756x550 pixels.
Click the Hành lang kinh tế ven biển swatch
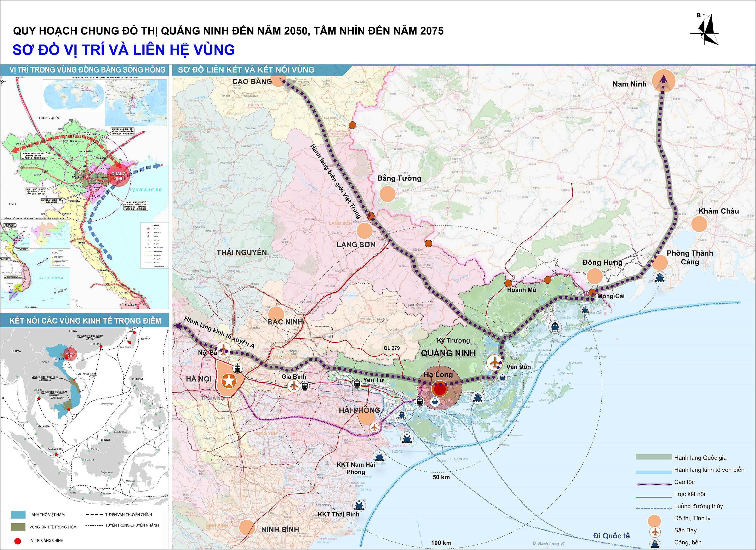[x=654, y=472]
